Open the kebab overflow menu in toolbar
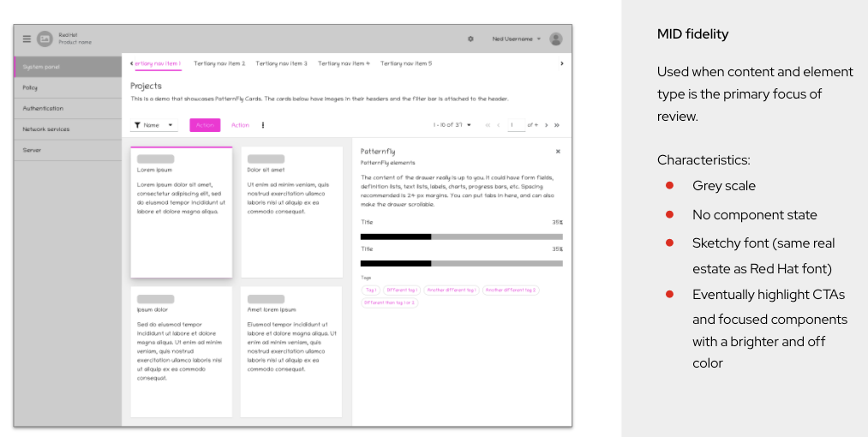Viewport: 868px width, 437px height. click(263, 125)
